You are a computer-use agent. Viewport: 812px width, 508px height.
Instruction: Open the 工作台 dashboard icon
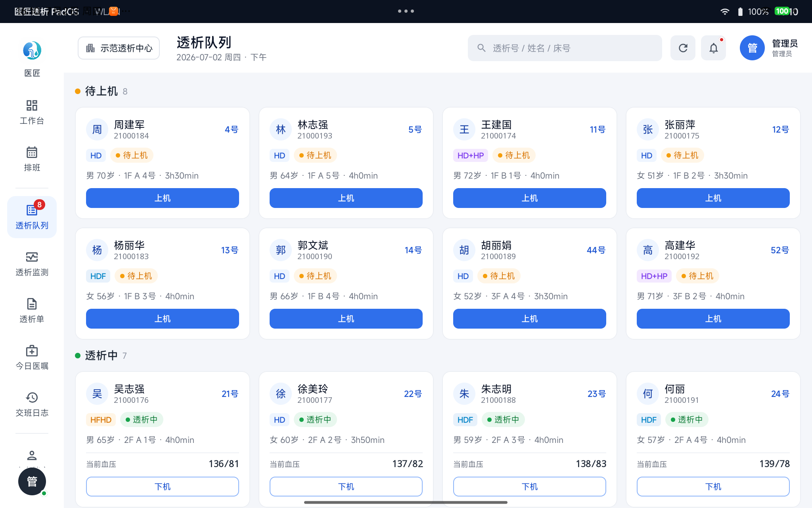(x=32, y=105)
